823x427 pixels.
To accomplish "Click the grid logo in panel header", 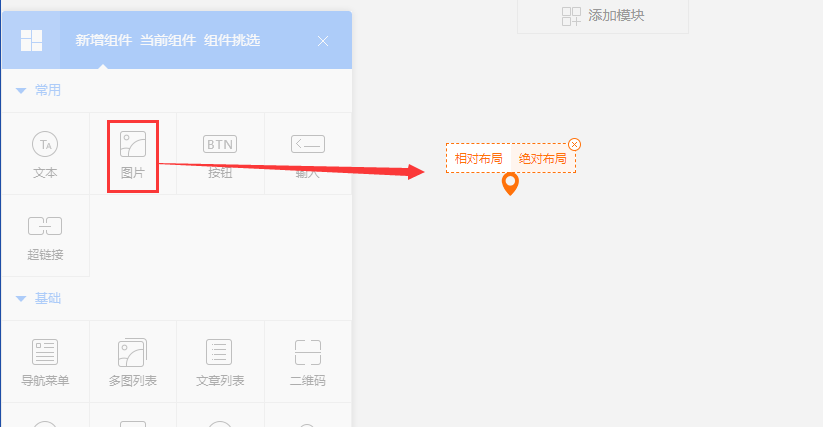I will coord(31,41).
